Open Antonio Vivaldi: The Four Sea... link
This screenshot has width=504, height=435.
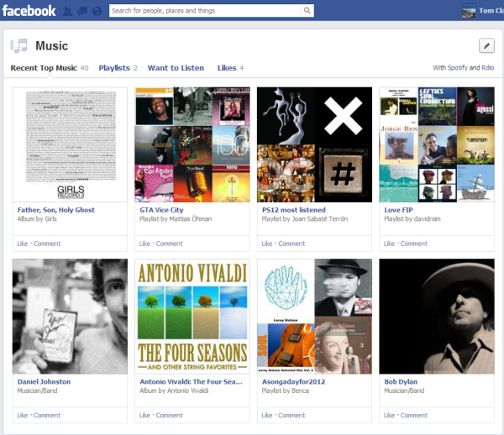(x=191, y=381)
